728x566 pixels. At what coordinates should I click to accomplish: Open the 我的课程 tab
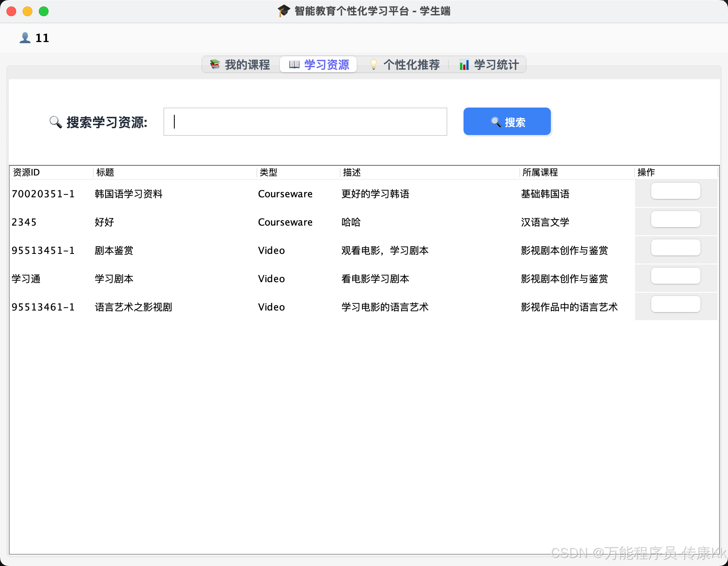240,65
